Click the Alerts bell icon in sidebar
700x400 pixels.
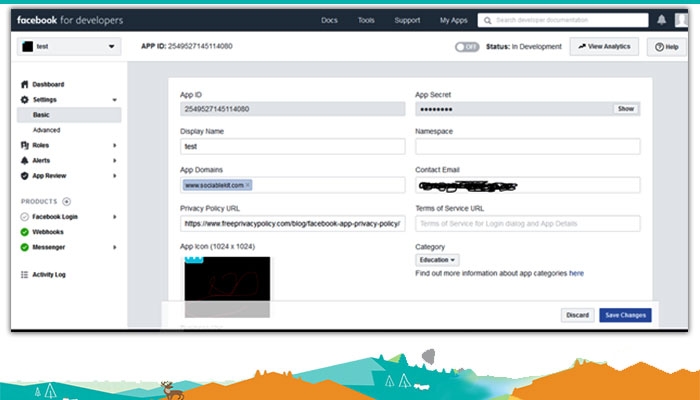coord(24,160)
